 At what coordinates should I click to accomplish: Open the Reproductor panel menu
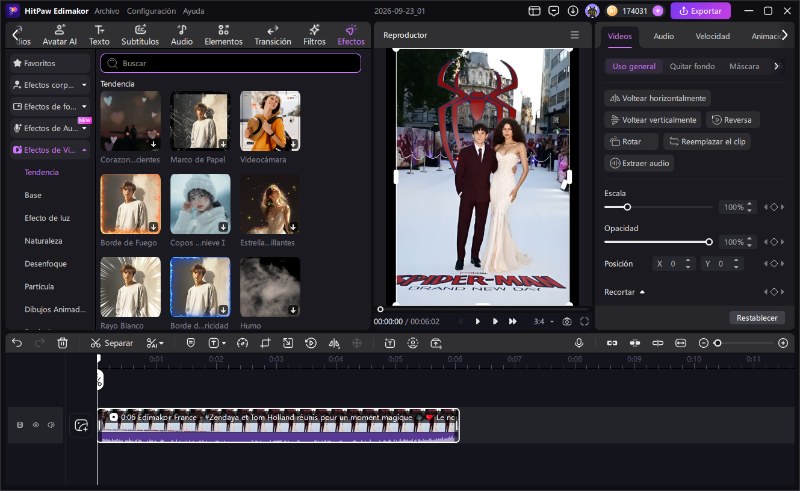(x=574, y=35)
